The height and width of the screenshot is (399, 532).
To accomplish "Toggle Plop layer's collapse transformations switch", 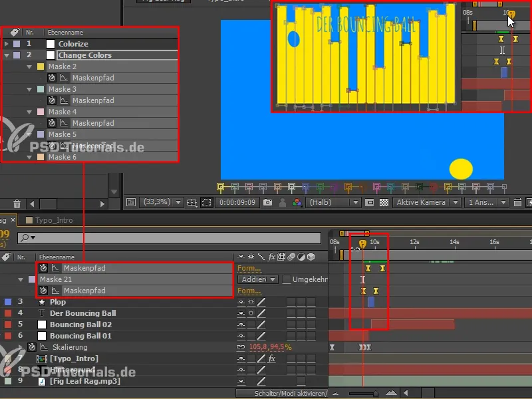I will (251, 302).
